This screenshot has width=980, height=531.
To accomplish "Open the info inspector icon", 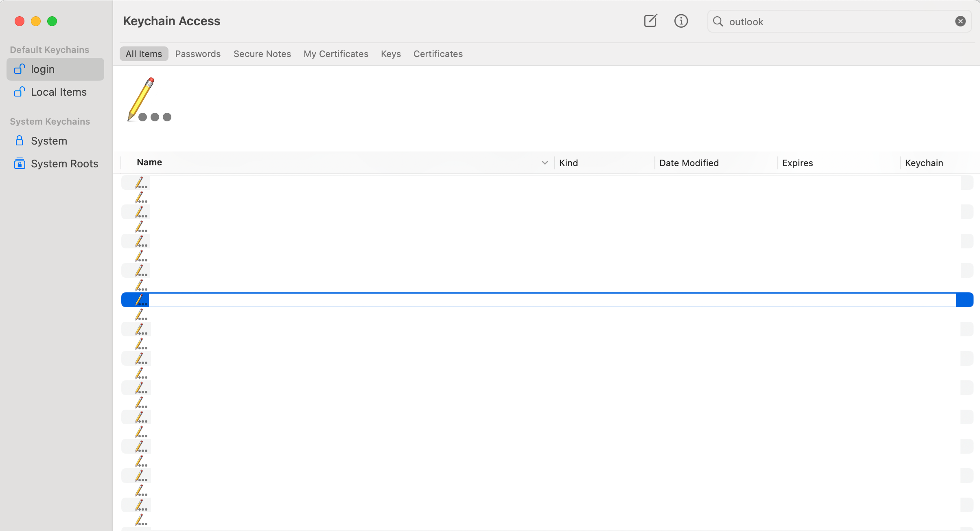I will click(x=681, y=21).
